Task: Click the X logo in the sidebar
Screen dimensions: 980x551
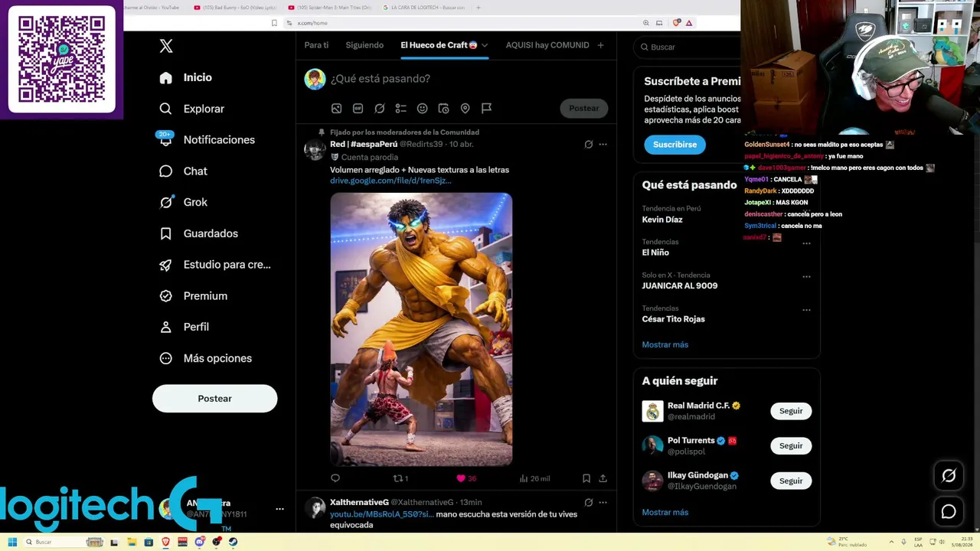Action: [166, 46]
